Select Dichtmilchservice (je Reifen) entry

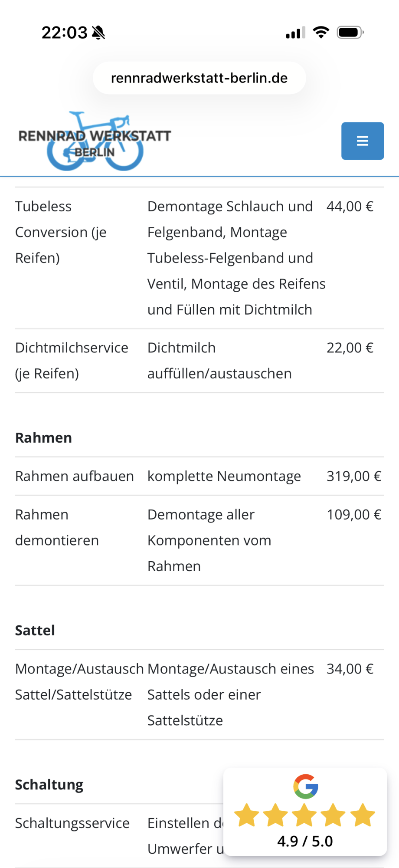click(72, 360)
